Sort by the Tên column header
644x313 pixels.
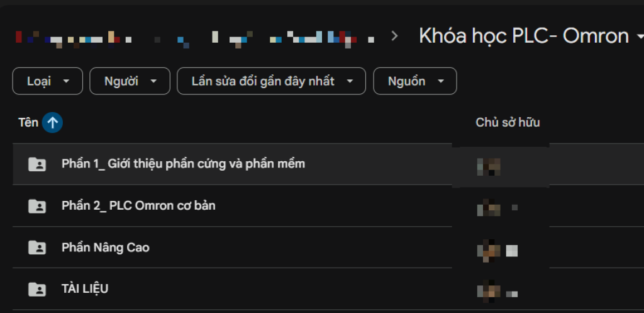click(x=28, y=123)
